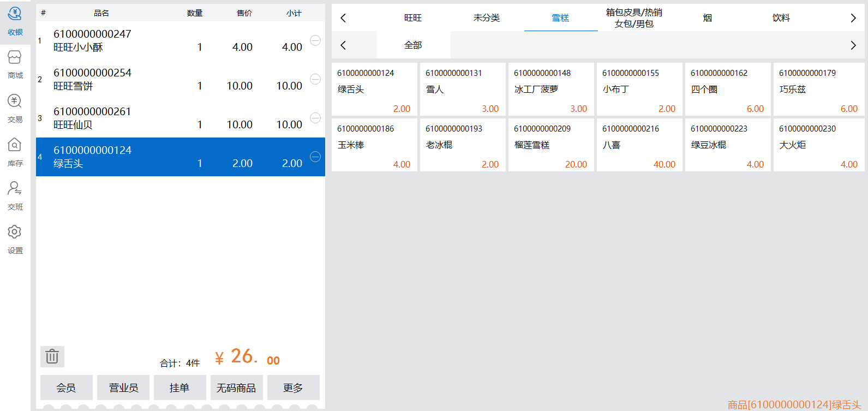The width and height of the screenshot is (868, 411).
Task: Click the 数量 column header
Action: click(195, 13)
